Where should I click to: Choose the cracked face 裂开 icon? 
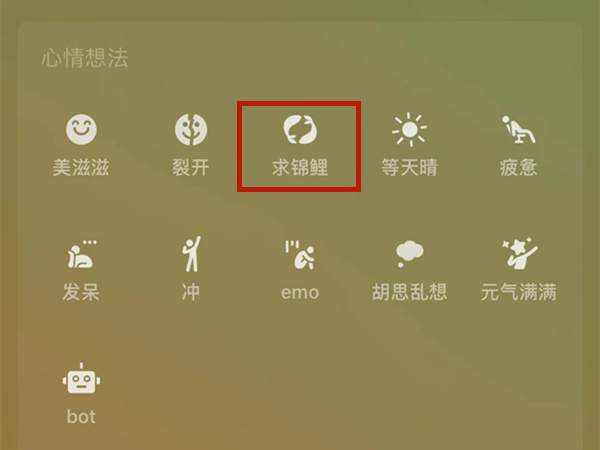(x=191, y=129)
